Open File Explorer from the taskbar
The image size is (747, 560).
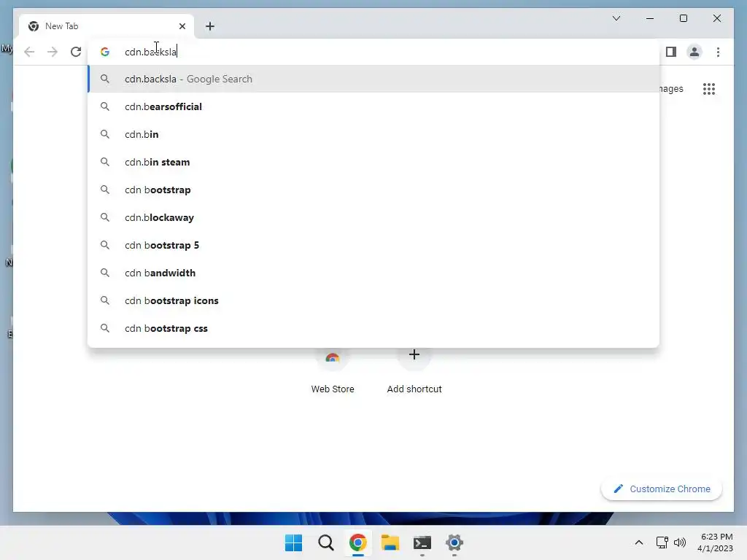tap(390, 542)
